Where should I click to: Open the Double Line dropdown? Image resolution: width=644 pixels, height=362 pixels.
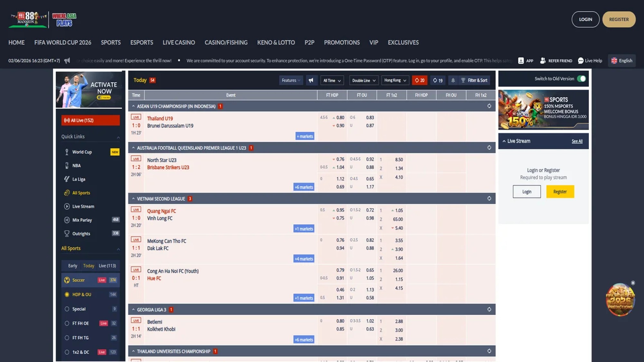pos(364,80)
